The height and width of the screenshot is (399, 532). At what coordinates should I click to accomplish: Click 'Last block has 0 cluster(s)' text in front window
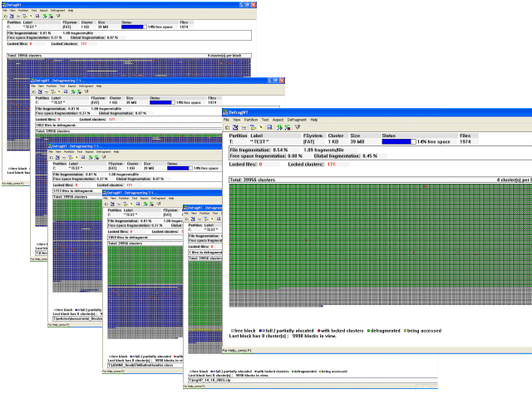259,336
